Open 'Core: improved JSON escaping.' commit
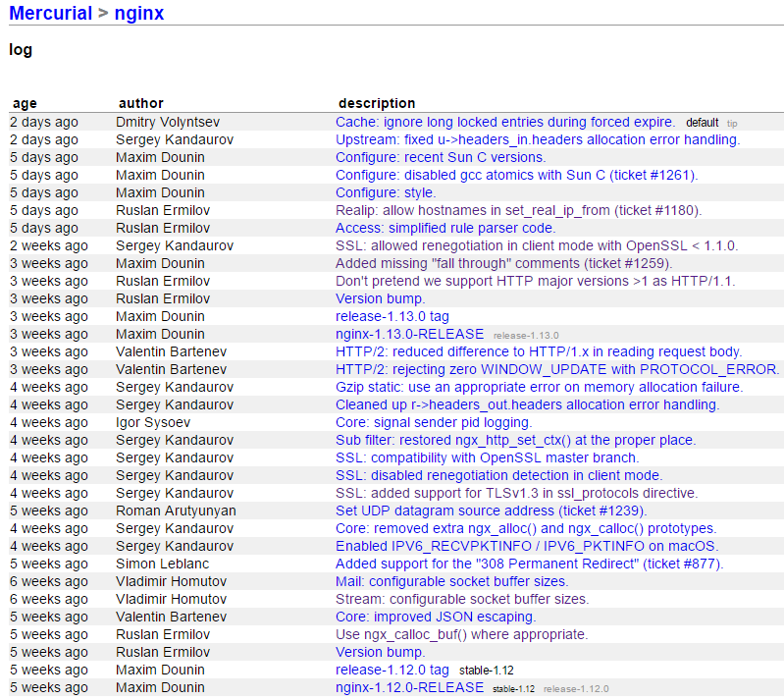This screenshot has height=699, width=784. tap(436, 617)
